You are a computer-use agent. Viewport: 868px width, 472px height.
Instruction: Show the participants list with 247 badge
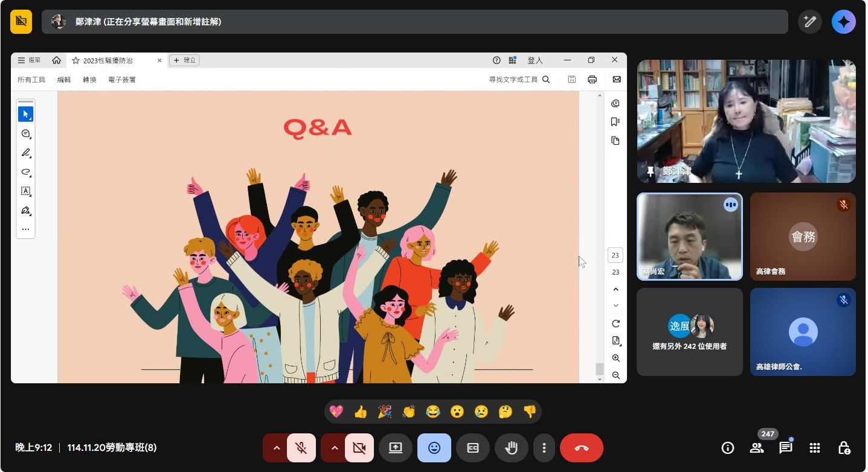(x=757, y=448)
